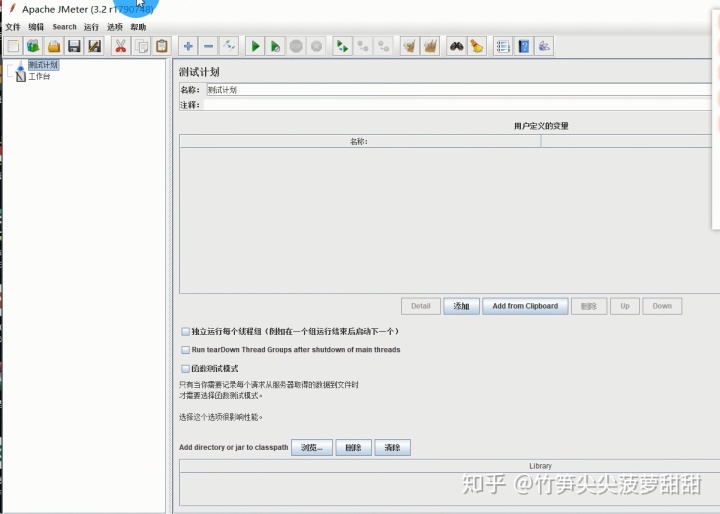Open the Search menu
The width and height of the screenshot is (720, 514).
(x=64, y=27)
